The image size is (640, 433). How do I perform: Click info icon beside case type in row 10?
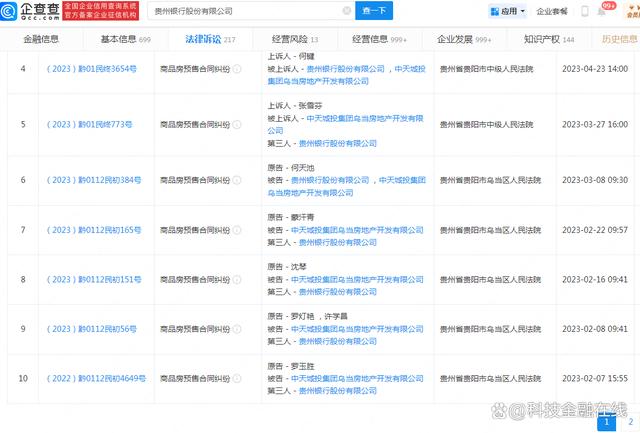237,379
